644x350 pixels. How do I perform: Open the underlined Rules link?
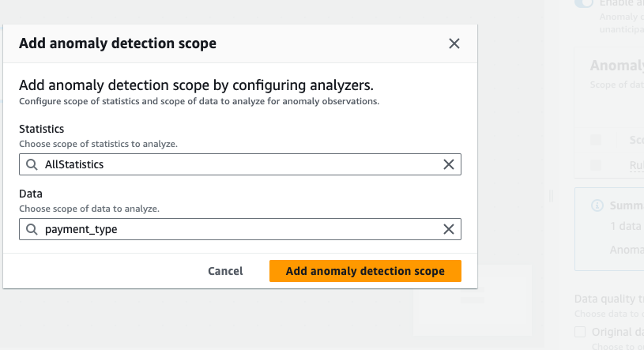pyautogui.click(x=636, y=165)
